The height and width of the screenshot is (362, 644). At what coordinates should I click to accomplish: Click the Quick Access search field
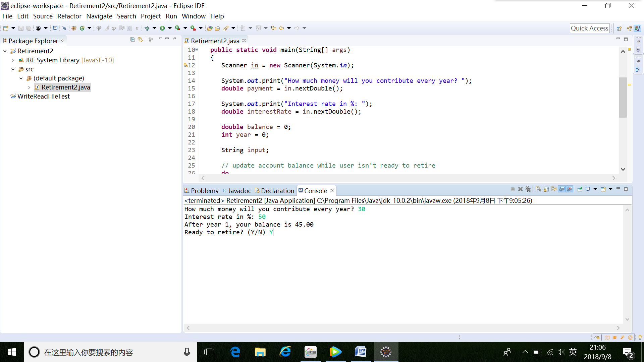[x=590, y=28]
